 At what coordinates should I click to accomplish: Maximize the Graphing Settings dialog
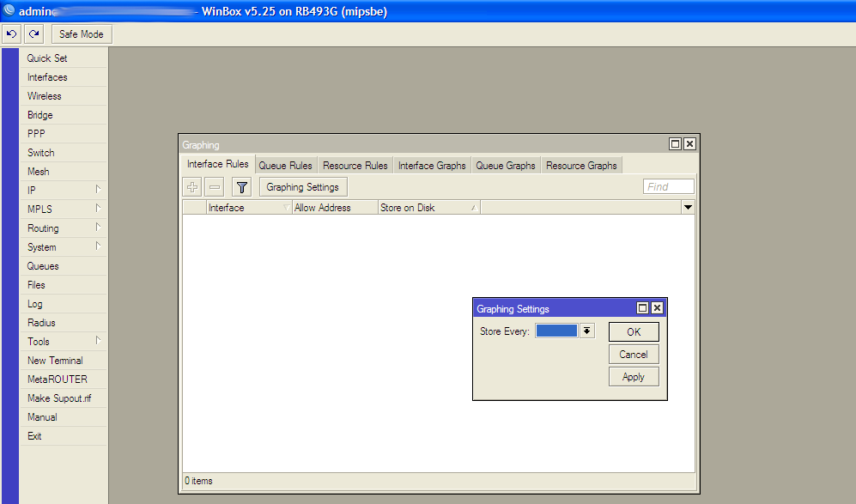pyautogui.click(x=642, y=308)
